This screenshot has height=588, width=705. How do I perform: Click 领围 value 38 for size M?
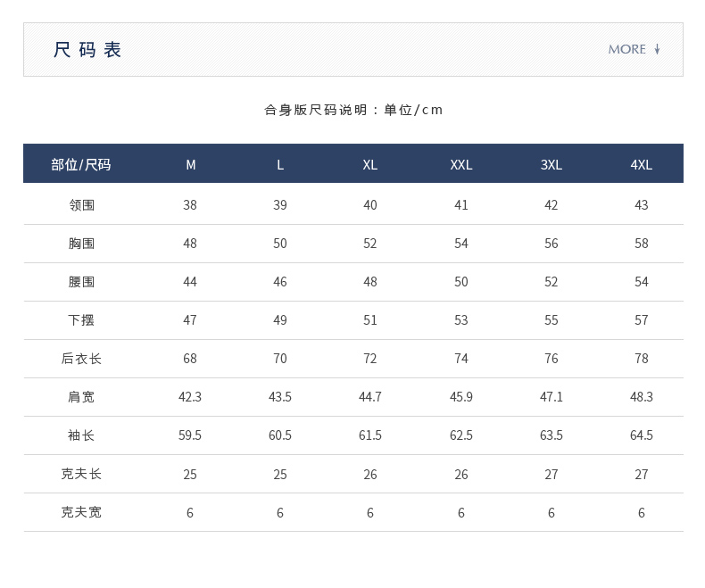190,205
